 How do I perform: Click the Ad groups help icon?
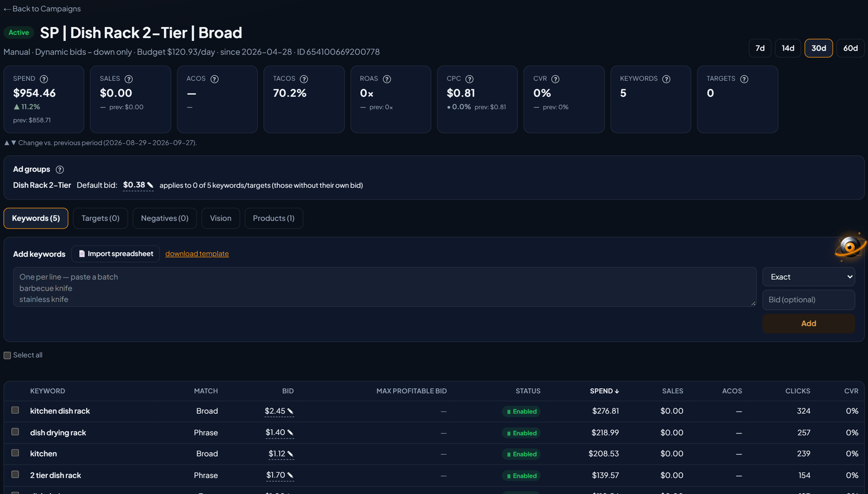(x=60, y=169)
